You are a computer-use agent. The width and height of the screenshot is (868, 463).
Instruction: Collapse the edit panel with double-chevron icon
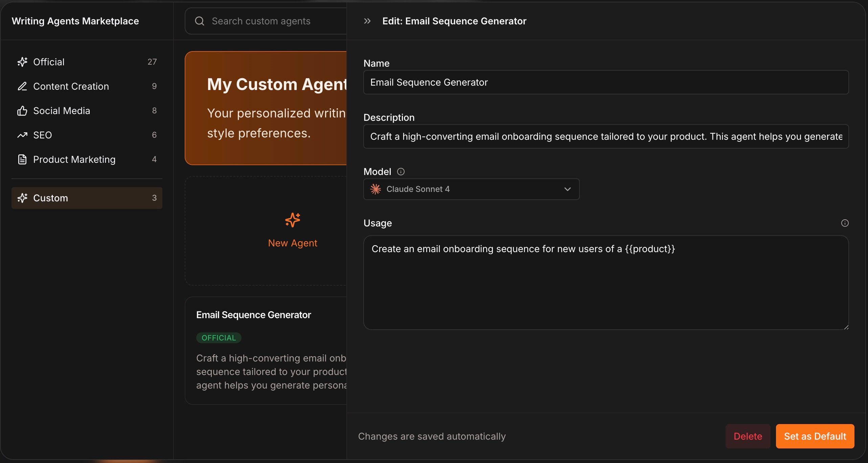click(367, 21)
